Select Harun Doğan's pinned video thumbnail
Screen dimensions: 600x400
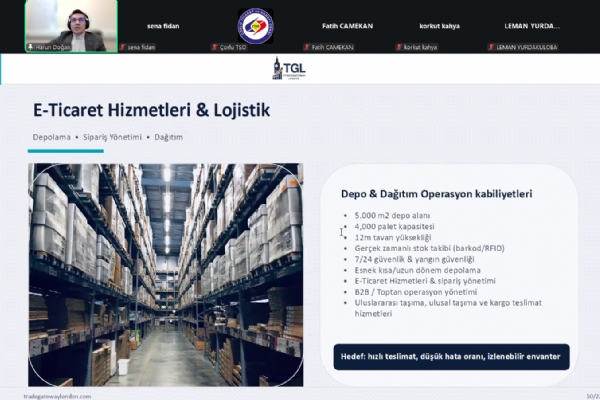[x=71, y=26]
